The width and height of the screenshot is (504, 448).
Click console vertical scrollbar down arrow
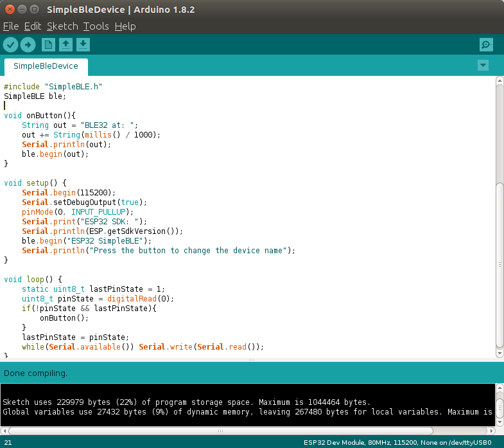pyautogui.click(x=499, y=422)
